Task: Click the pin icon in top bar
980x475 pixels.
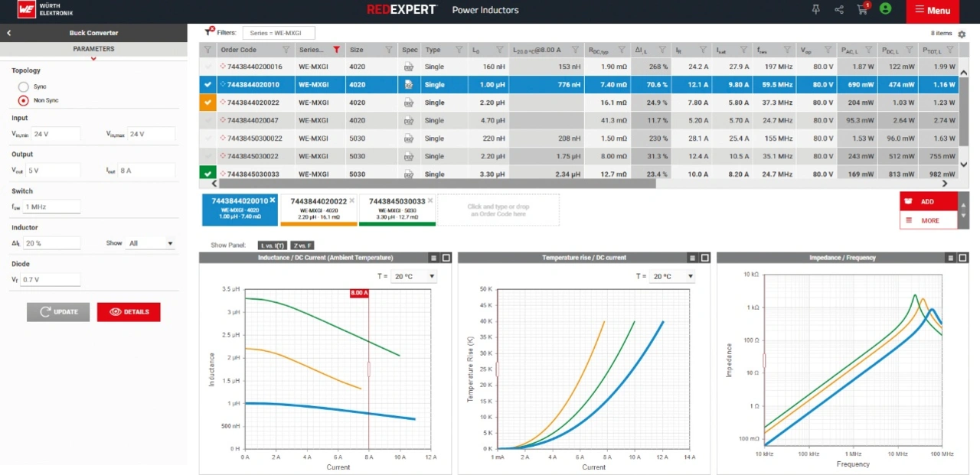Action: point(816,9)
